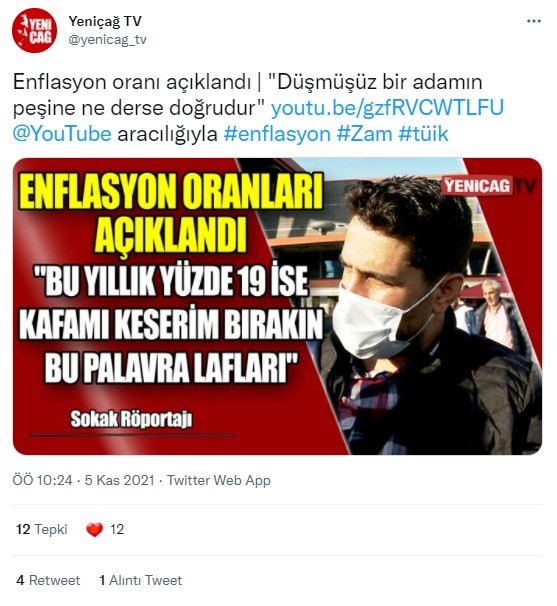View the 12 Tepki reactions list
This screenshot has height=606, width=557.
point(42,529)
